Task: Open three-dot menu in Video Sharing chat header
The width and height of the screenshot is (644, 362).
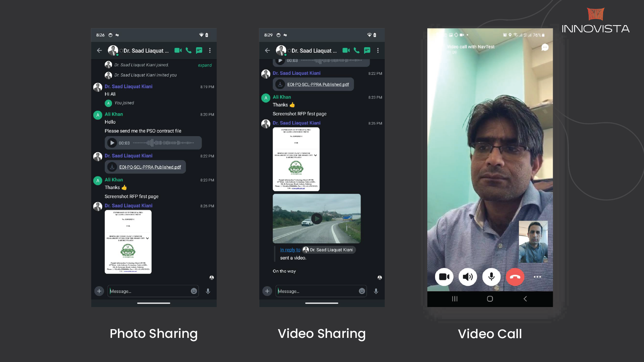Action: pos(378,51)
